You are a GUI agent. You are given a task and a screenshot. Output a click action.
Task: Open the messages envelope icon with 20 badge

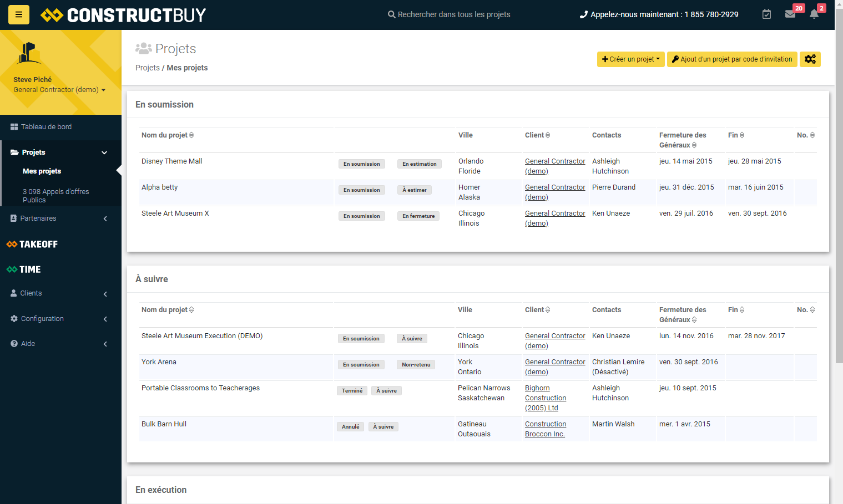tap(790, 14)
